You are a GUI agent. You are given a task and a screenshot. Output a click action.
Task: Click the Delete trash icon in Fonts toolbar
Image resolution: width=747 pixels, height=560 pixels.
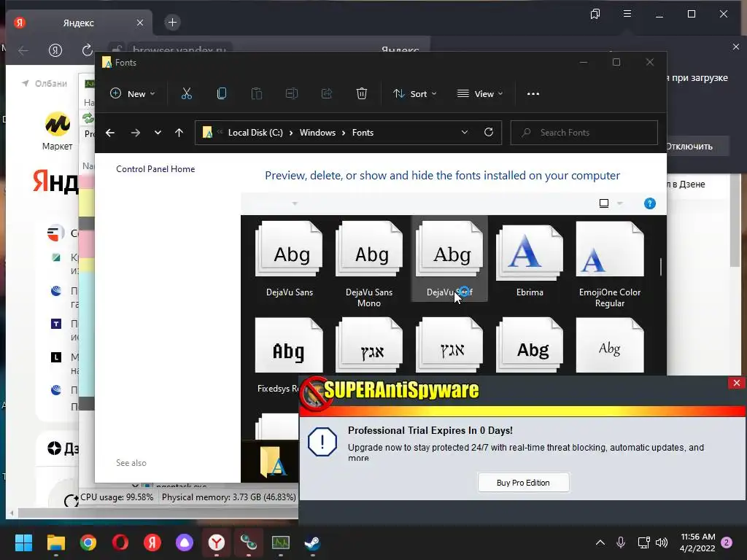coord(362,94)
